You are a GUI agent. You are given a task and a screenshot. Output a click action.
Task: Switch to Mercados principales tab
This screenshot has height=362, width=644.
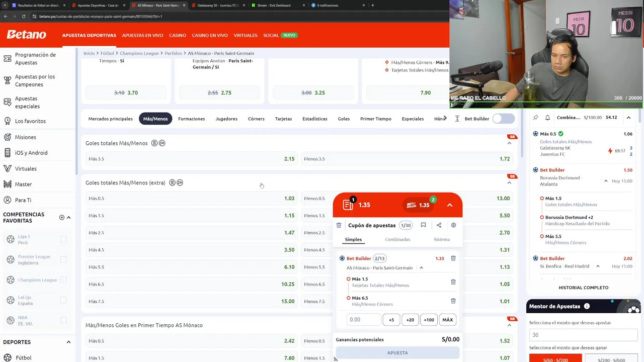point(111,119)
